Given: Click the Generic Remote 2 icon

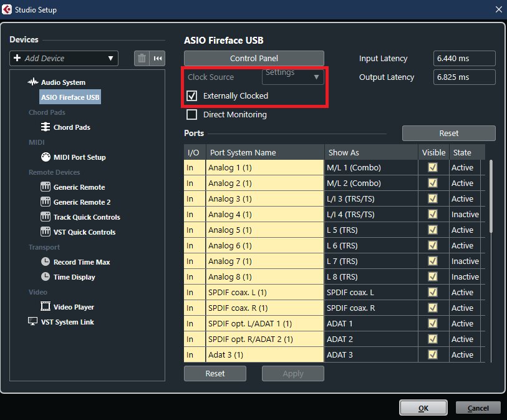Looking at the screenshot, I should point(47,202).
